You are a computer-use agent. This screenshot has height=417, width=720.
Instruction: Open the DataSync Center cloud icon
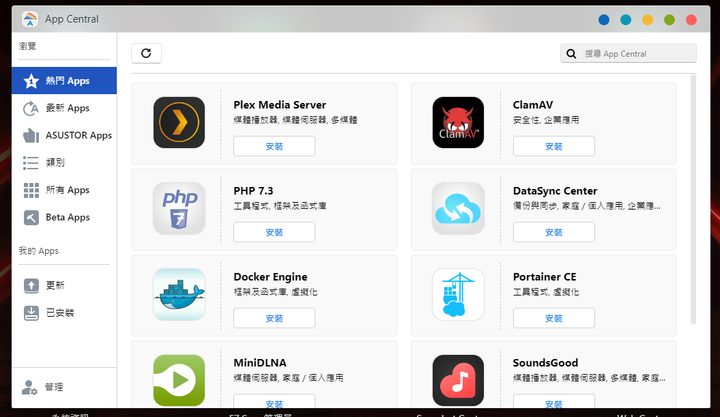(458, 208)
